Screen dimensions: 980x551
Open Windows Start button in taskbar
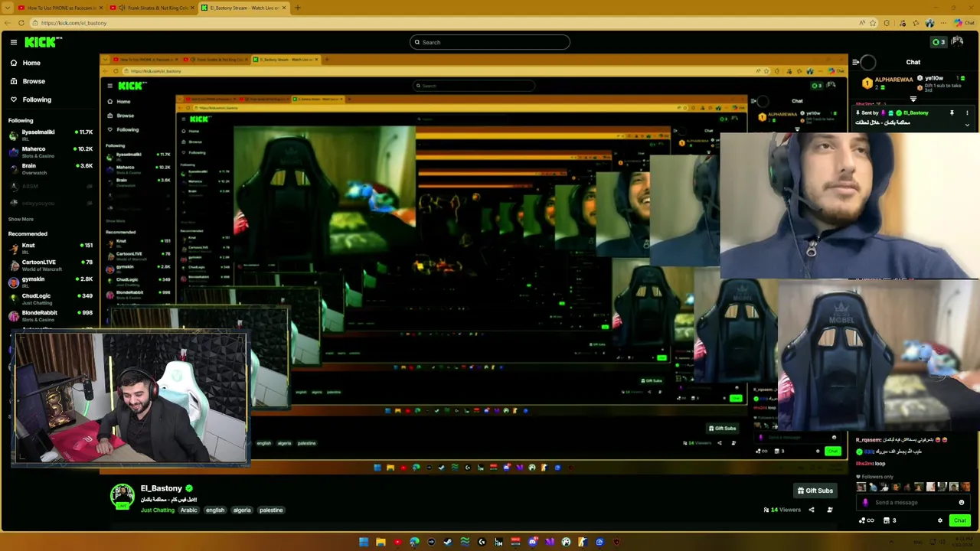click(364, 542)
